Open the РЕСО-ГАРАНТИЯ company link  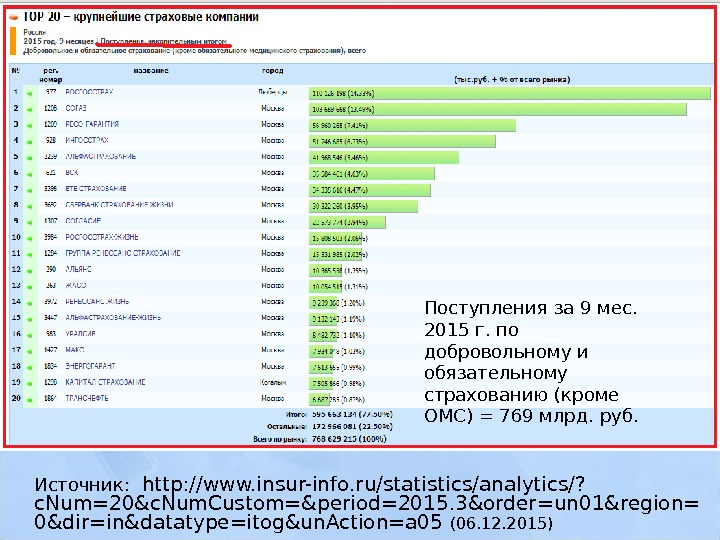tap(92, 124)
